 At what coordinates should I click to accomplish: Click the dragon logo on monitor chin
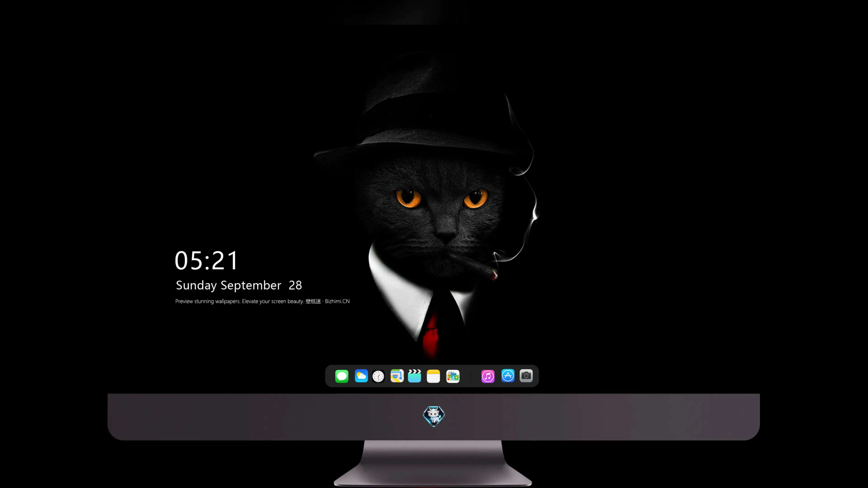pyautogui.click(x=434, y=416)
